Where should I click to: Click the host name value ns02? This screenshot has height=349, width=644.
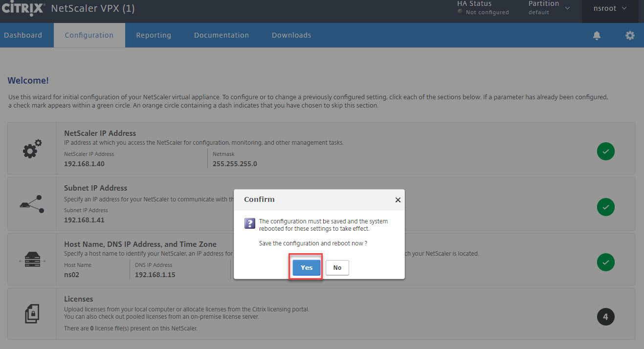coord(71,275)
